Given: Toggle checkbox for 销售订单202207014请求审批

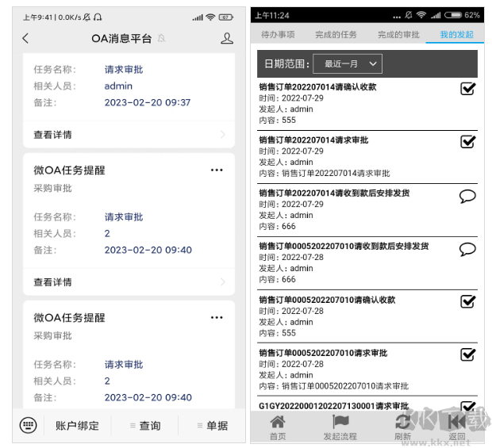Looking at the screenshot, I should 468,141.
